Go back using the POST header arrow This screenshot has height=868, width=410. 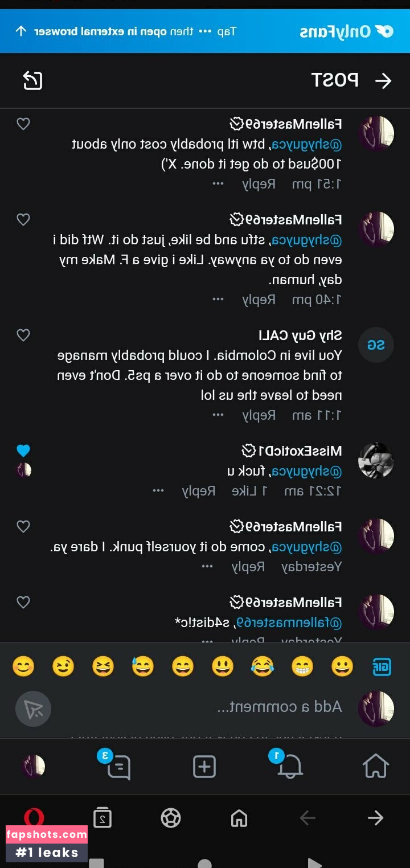click(383, 81)
